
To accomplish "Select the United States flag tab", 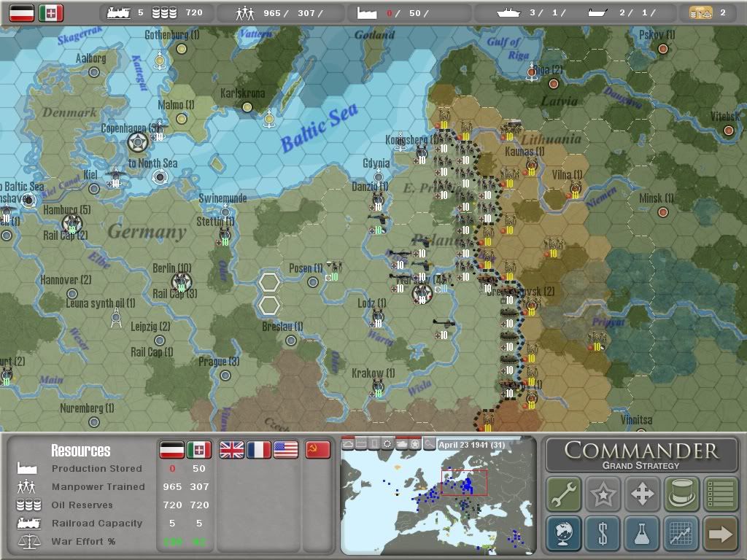I will 286,449.
